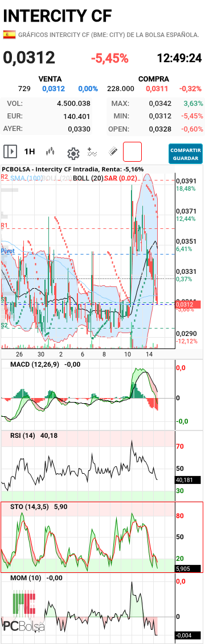Click the empty red-outlined box
The image size is (205, 644).
point(132,151)
